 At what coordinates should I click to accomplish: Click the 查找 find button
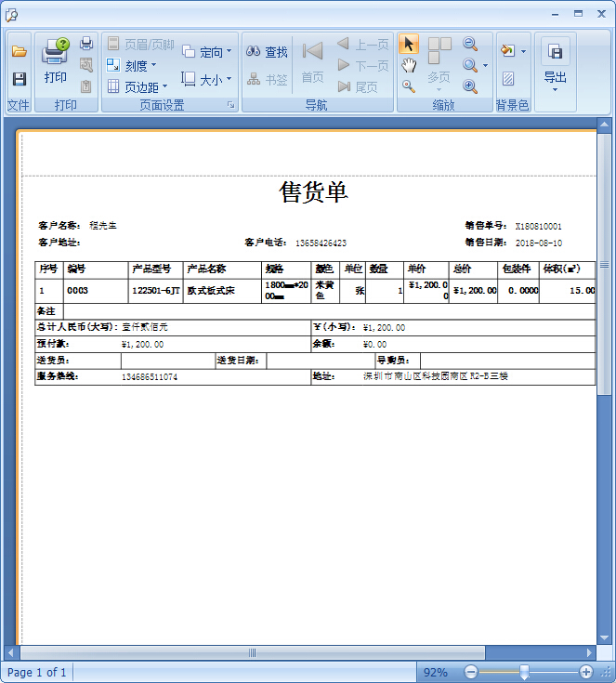tap(268, 52)
